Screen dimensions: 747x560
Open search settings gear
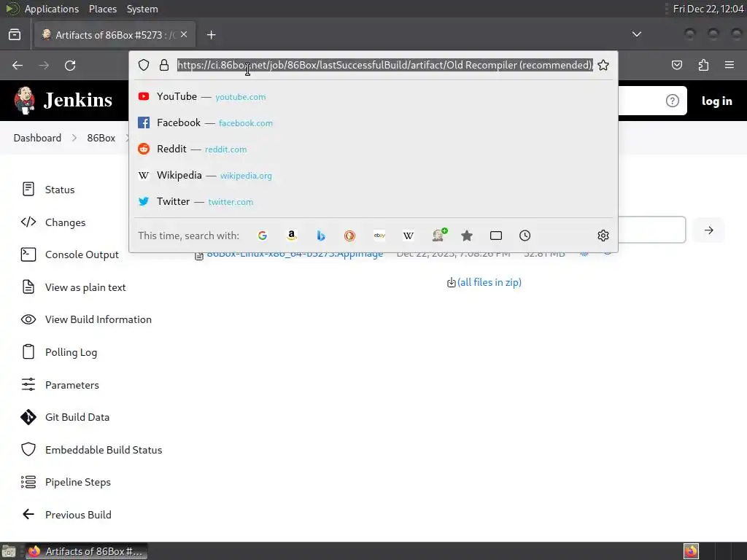pyautogui.click(x=603, y=236)
